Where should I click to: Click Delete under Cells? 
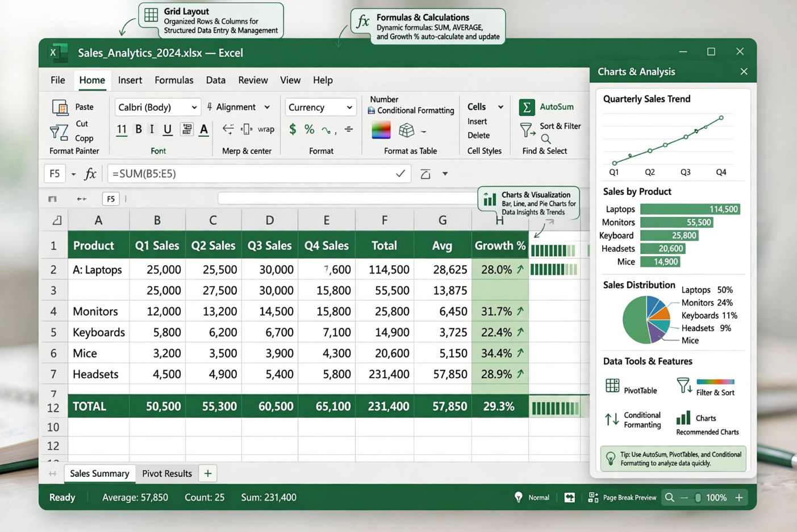click(x=478, y=135)
